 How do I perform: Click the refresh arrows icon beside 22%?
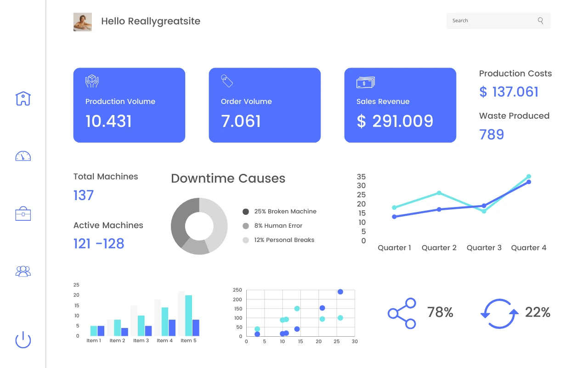[x=500, y=313]
